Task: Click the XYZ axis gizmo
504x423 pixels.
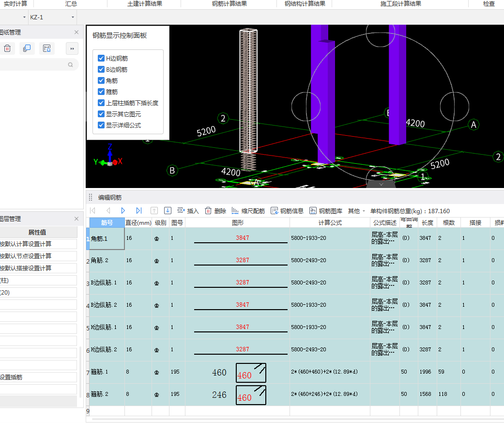Action: [x=108, y=156]
